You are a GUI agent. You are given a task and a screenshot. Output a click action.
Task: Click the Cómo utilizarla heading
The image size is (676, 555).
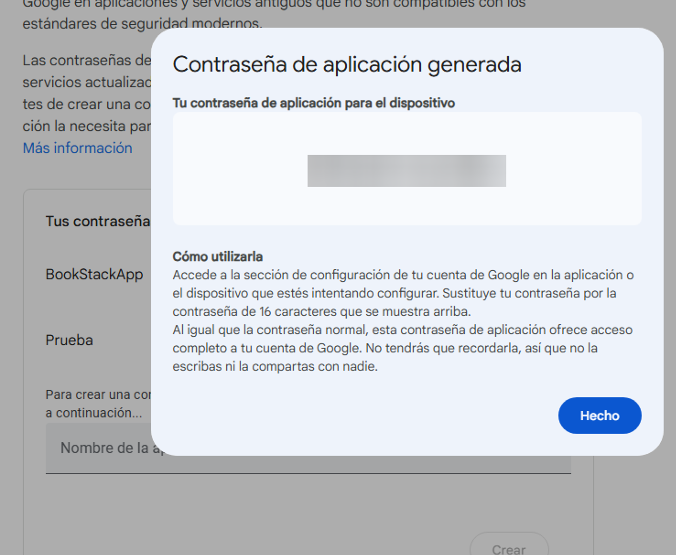pyautogui.click(x=218, y=257)
